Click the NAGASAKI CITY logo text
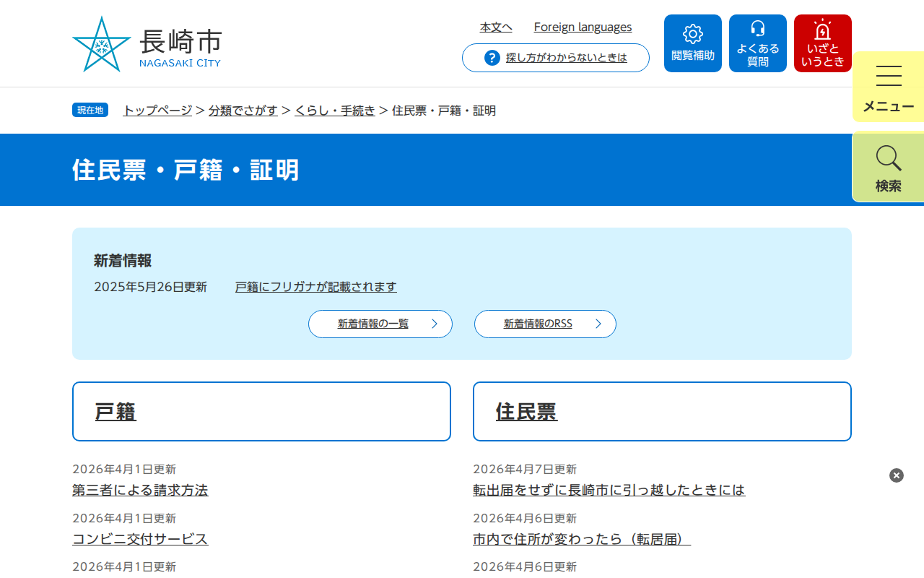The image size is (924, 578). coord(180,63)
